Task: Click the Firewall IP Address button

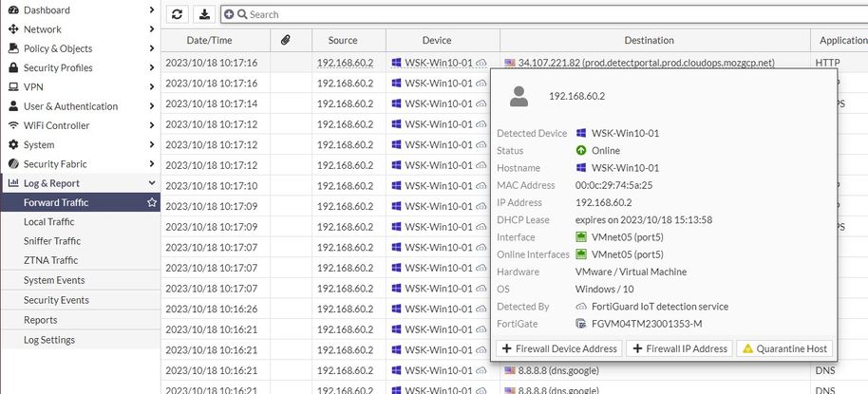Action: point(679,348)
